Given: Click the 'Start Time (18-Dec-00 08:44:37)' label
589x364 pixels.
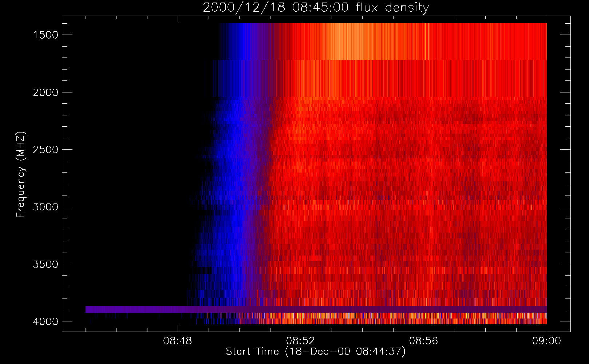Looking at the screenshot, I should click(316, 352).
